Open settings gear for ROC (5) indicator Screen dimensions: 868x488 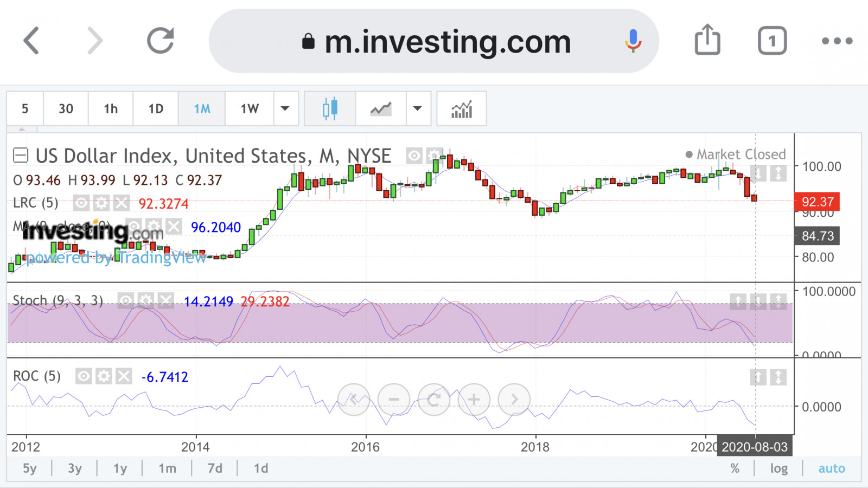pos(104,376)
